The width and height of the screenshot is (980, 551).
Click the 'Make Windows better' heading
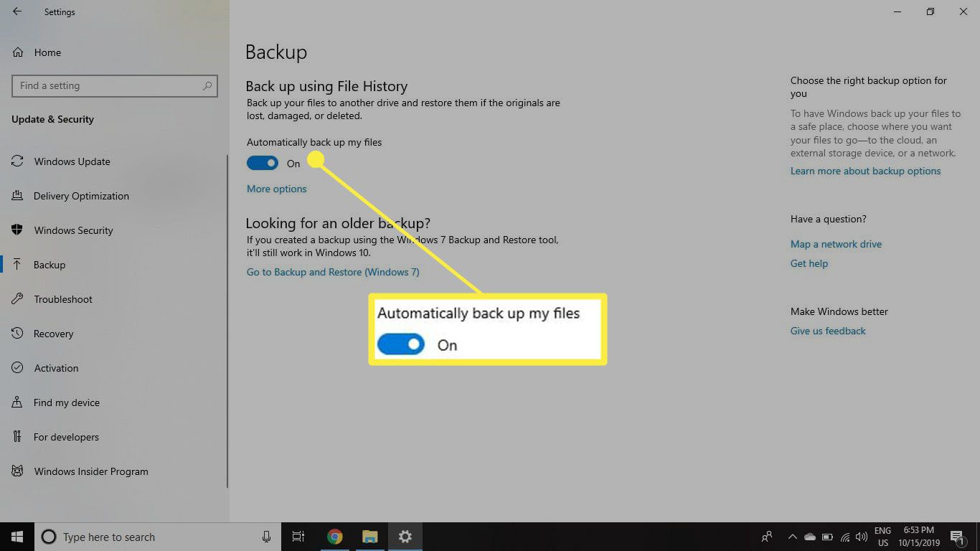coord(839,311)
